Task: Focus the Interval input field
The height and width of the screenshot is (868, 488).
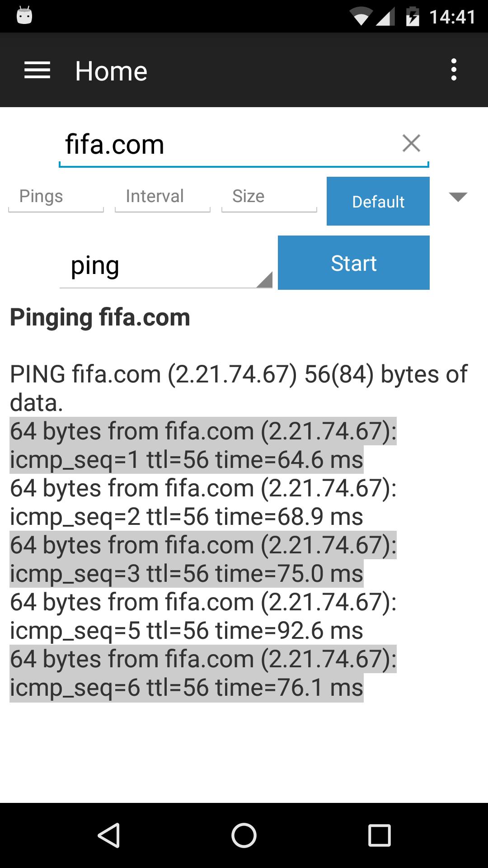Action: 163,197
